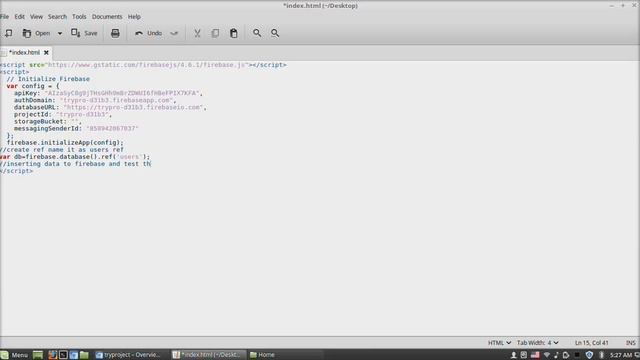Expand the Open recent files arrow
This screenshot has height=360, width=640.
coord(60,33)
